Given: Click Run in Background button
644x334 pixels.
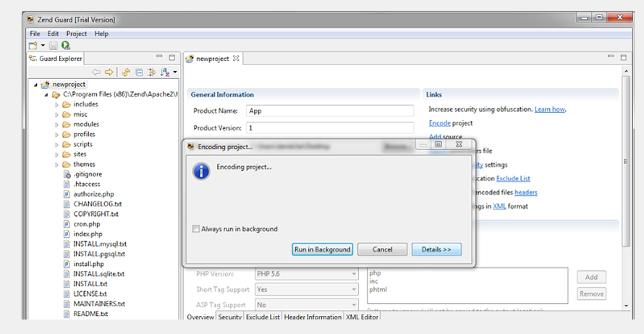Looking at the screenshot, I should pyautogui.click(x=323, y=249).
